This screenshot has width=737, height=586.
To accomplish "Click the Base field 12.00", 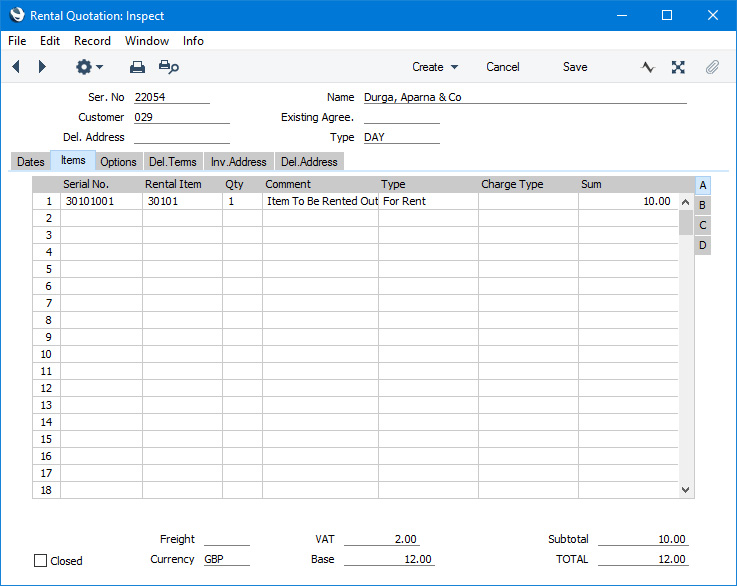I will tap(389, 559).
